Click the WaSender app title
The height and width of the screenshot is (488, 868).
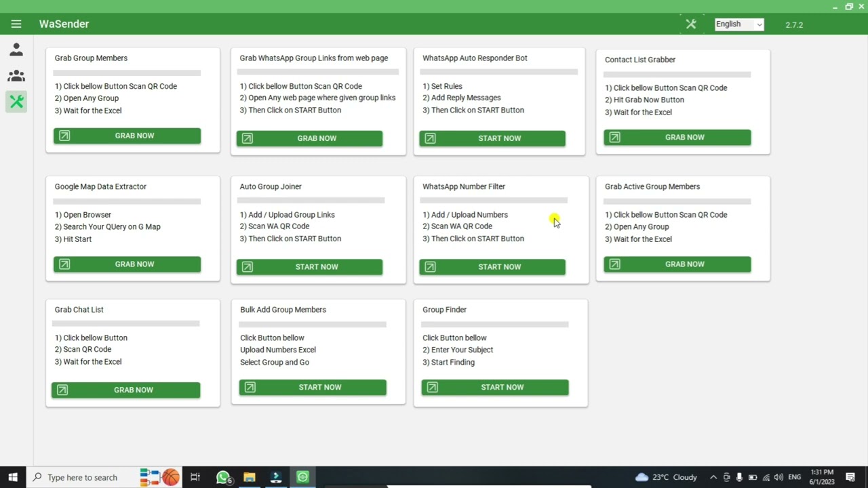pyautogui.click(x=64, y=24)
